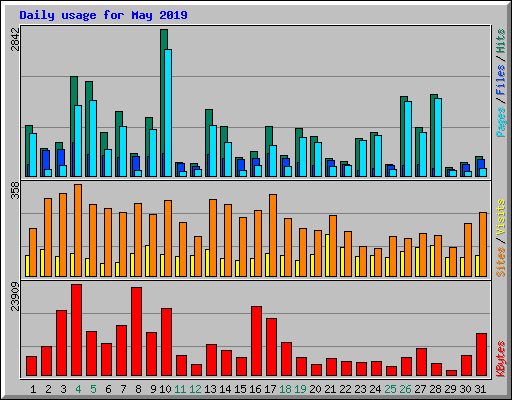
Task: Click green weekend day label 12
Action: 195,389
